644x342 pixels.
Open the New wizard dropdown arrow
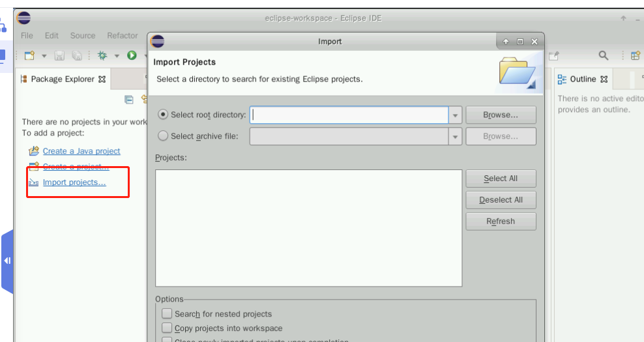point(44,56)
